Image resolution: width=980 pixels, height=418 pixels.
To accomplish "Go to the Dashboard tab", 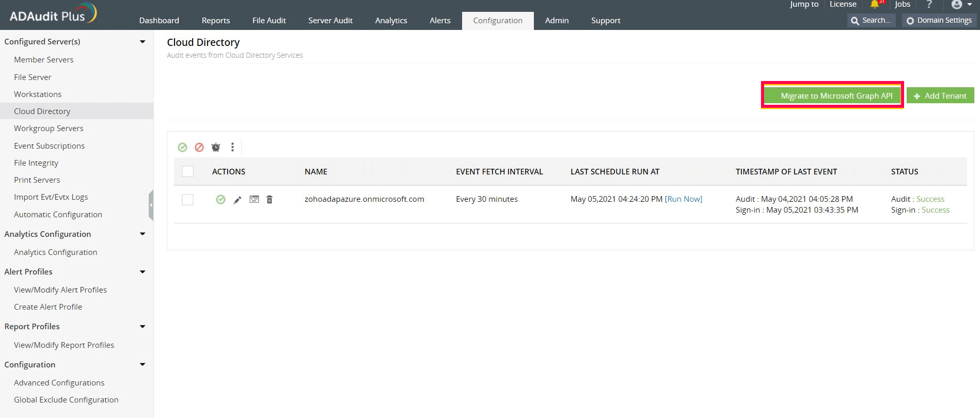I will pos(159,21).
